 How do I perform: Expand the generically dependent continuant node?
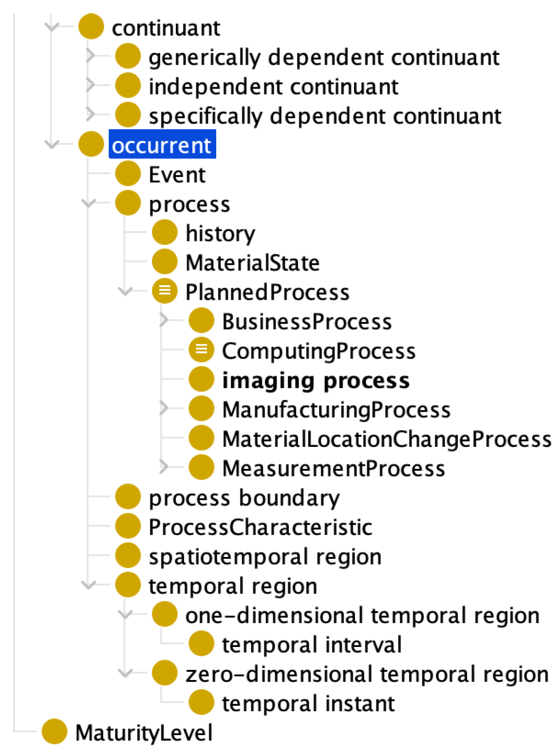90,56
